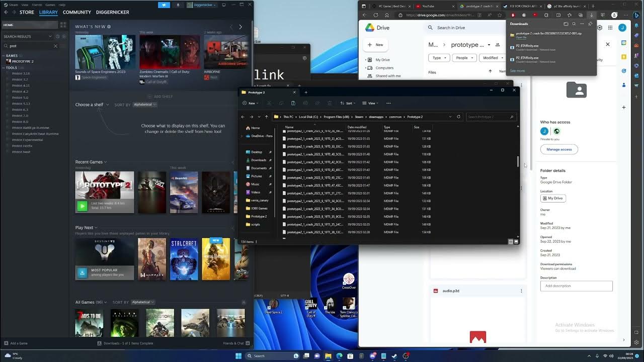The width and height of the screenshot is (644, 362).
Task: Click 'Search in Drive' field
Action: [x=463, y=28]
